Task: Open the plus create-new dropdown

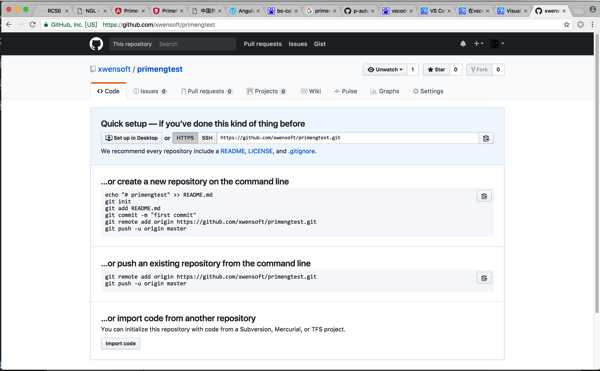Action: (x=478, y=44)
